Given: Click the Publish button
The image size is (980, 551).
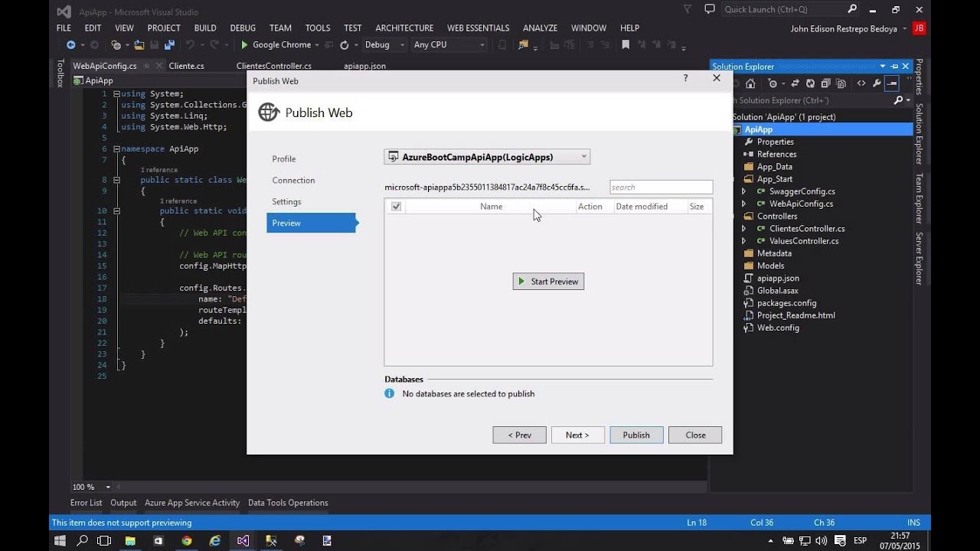Looking at the screenshot, I should [x=636, y=435].
